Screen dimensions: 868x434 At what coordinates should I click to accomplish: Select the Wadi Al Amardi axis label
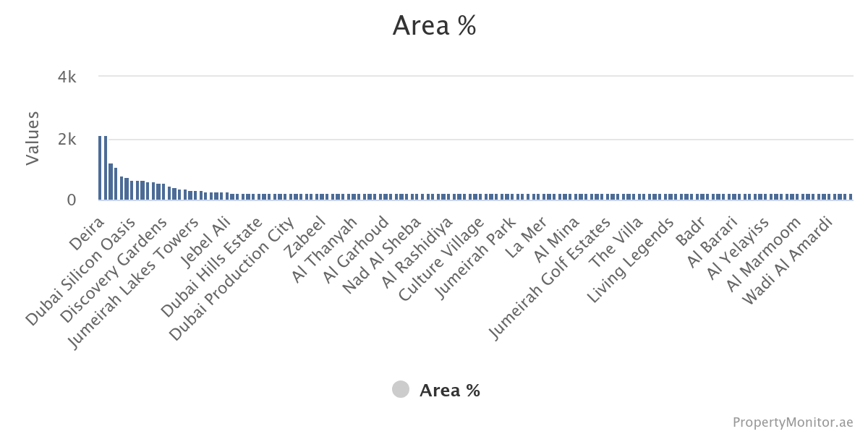(x=788, y=261)
